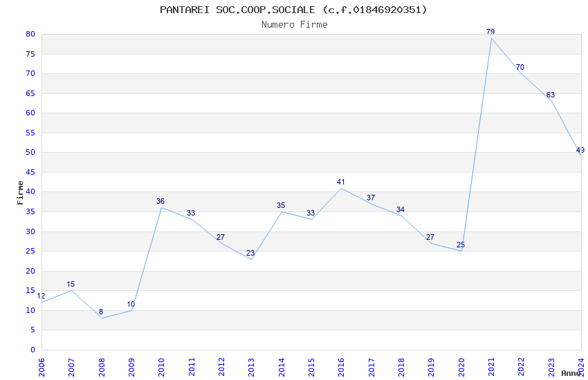Select data label 8 for 2008
The width and height of the screenshot is (588, 380).
click(x=101, y=312)
